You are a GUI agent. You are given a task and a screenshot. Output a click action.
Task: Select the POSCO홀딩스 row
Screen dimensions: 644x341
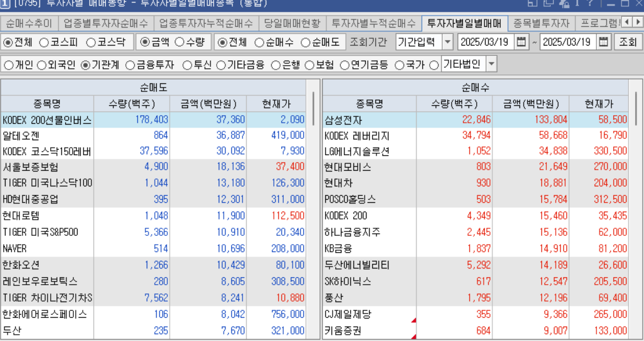pos(475,199)
